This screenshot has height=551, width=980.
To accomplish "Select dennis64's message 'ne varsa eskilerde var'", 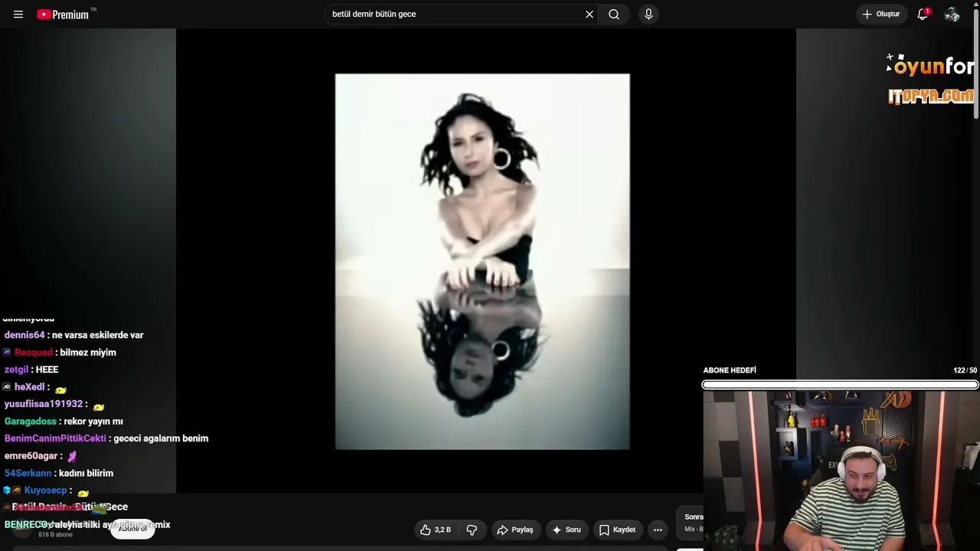I will (97, 335).
